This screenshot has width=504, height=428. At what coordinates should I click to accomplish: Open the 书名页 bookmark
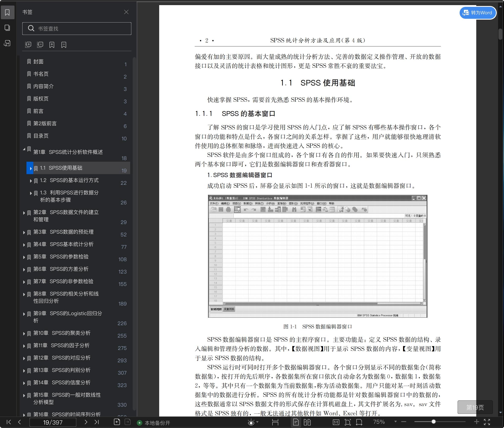coord(41,74)
